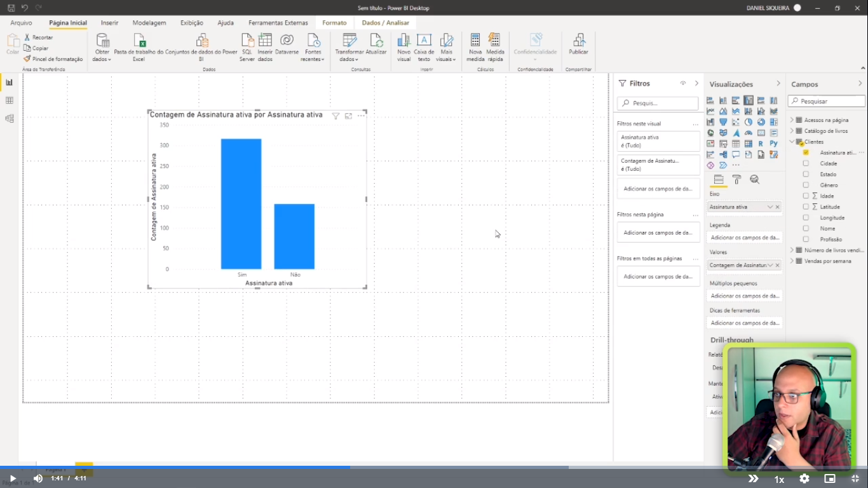Switch to Model view in left sidebar
868x488 pixels.
click(x=9, y=119)
